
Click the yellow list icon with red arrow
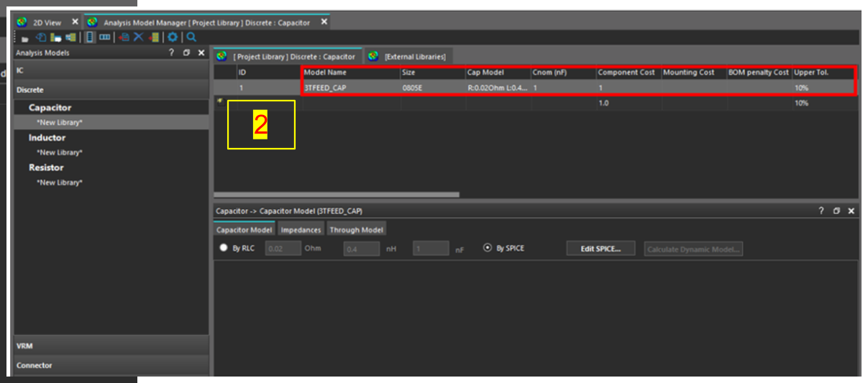pyautogui.click(x=154, y=37)
